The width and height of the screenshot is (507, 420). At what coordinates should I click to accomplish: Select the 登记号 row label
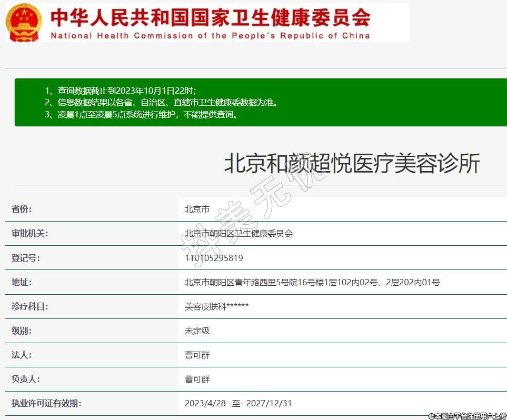(26, 258)
